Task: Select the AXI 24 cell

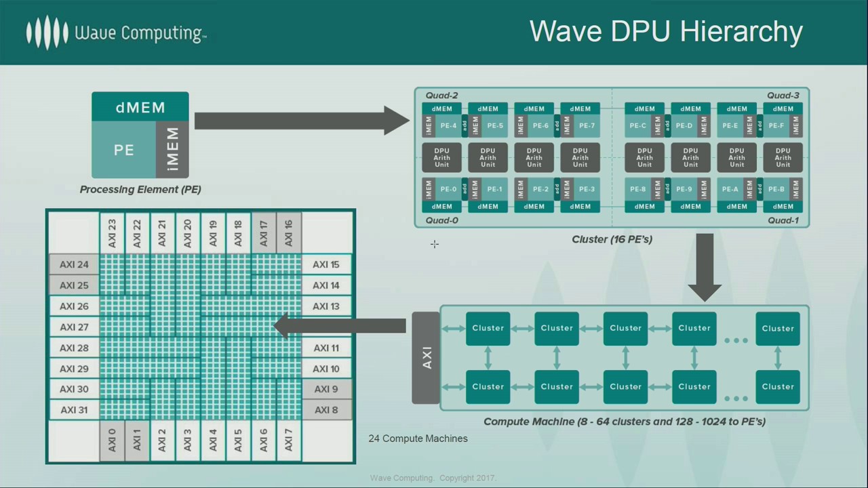Action: (74, 264)
